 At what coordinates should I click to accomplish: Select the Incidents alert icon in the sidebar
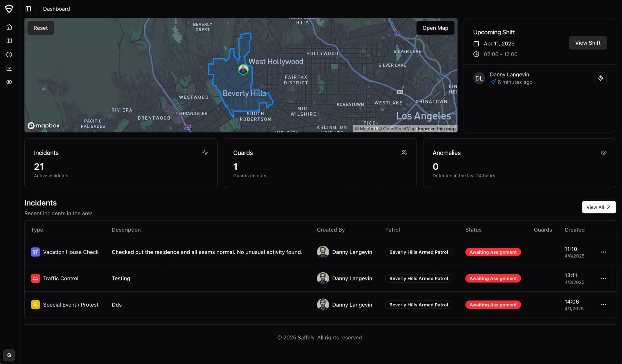(9, 55)
